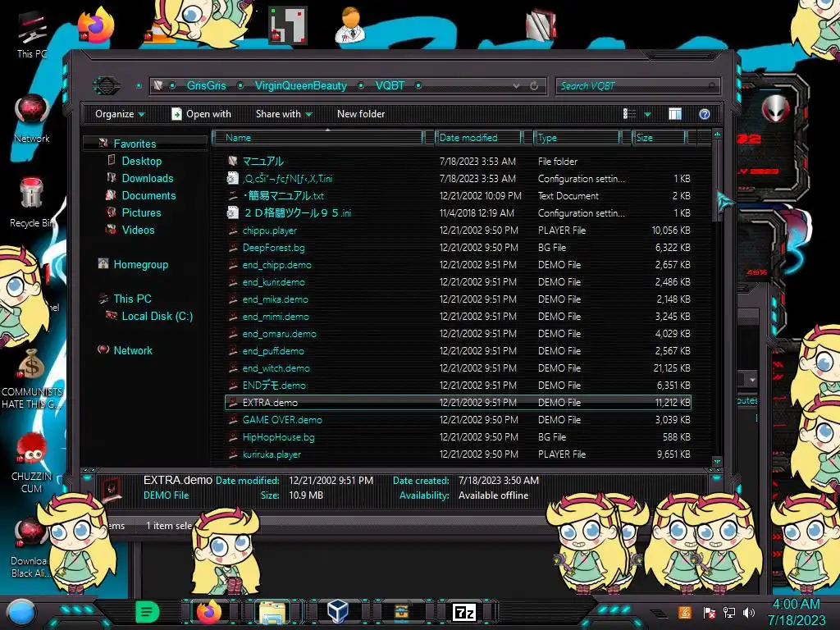Open Firefox from the taskbar

click(x=209, y=611)
